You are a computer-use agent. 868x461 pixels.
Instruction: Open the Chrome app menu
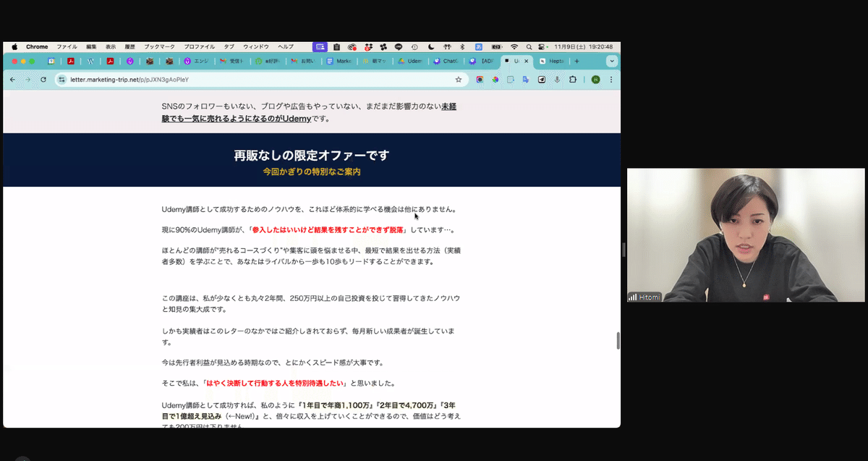pos(37,46)
